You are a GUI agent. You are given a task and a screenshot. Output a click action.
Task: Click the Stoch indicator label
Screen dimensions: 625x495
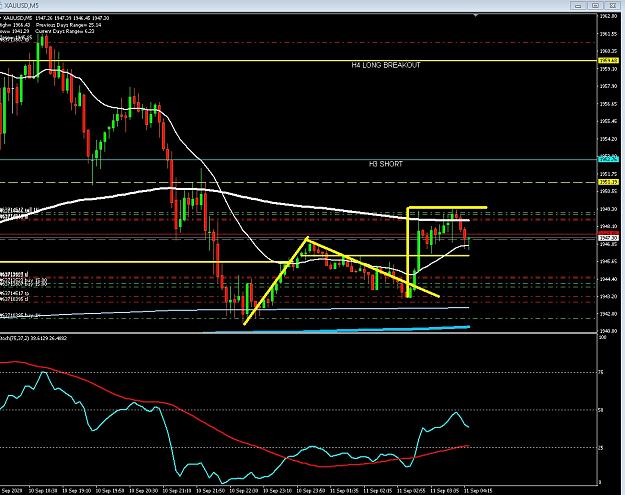(33, 338)
